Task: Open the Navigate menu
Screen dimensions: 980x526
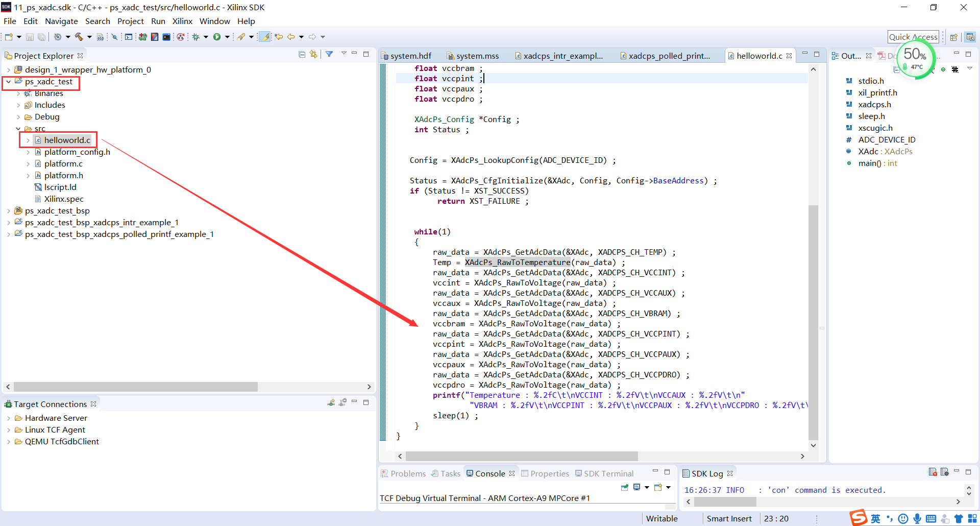Action: [x=61, y=21]
